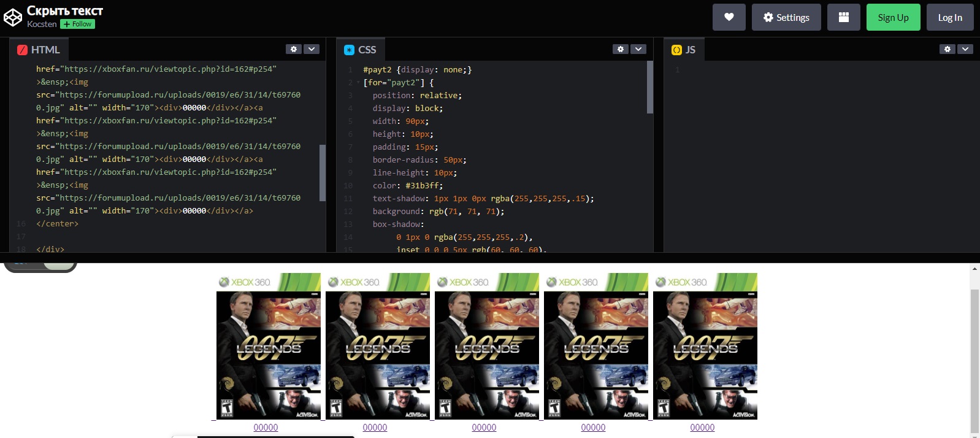This screenshot has width=980, height=438.
Task: Click the CSS line "color: #31b3ff;"
Action: pos(408,186)
